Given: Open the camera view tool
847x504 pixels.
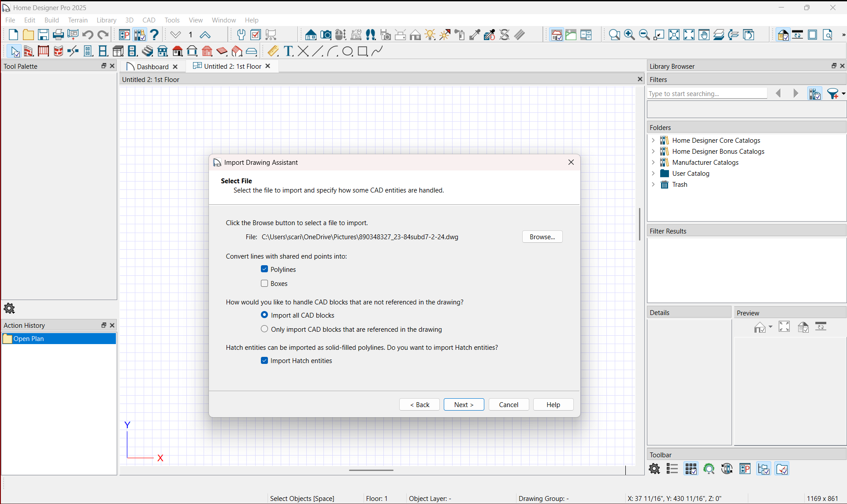Looking at the screenshot, I should [326, 35].
